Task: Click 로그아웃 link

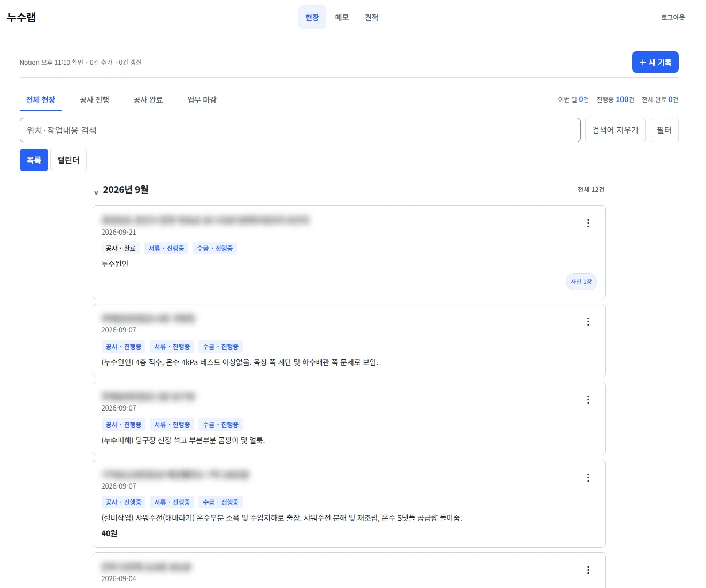Action: (x=673, y=17)
